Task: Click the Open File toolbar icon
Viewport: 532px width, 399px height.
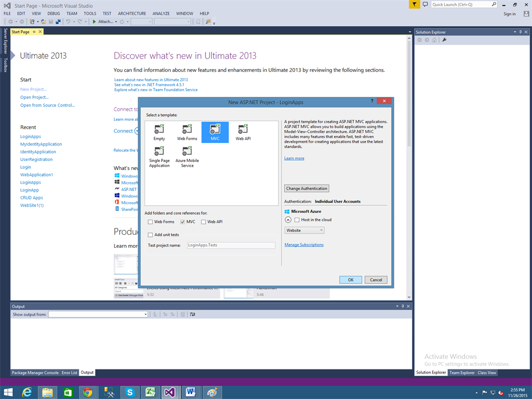Action: click(44, 22)
